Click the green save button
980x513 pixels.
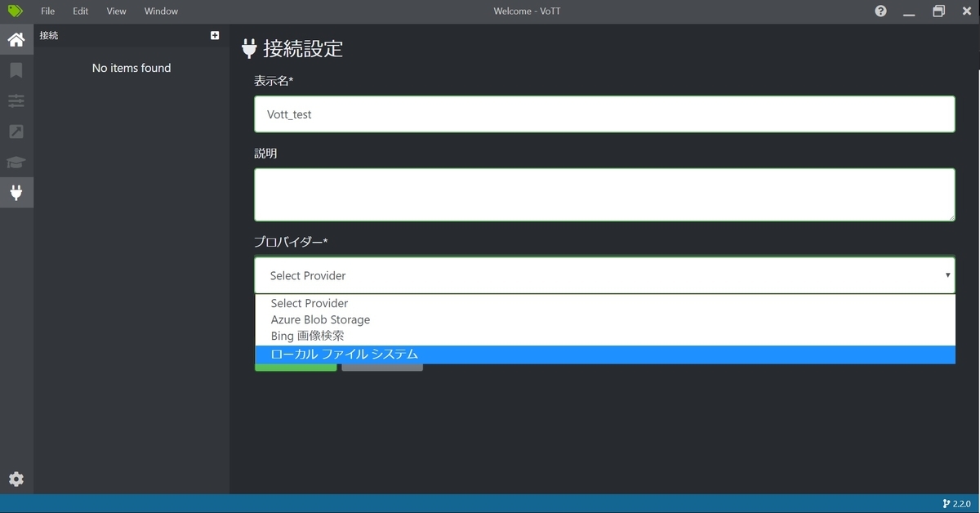coord(296,368)
